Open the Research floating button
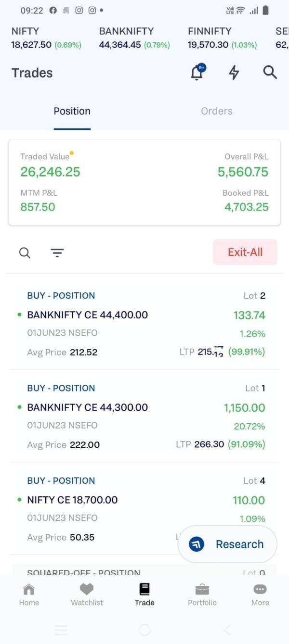 pos(227,544)
